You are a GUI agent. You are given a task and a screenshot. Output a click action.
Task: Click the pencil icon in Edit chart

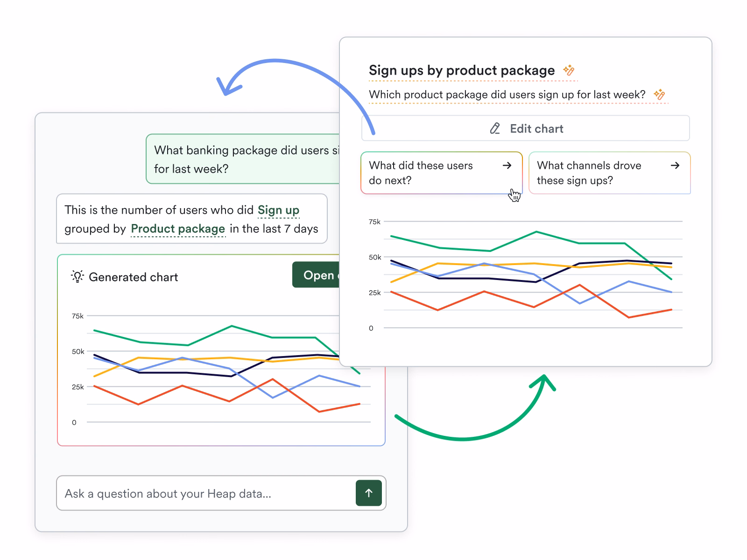point(495,129)
